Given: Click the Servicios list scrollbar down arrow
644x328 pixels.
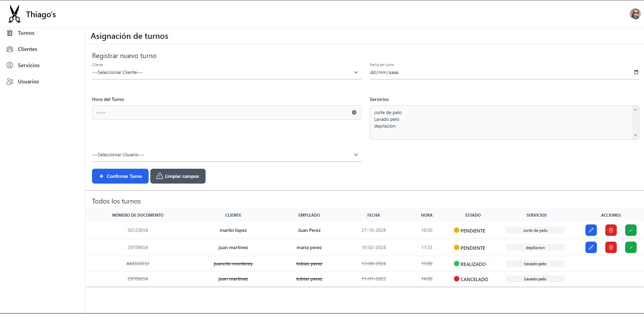Looking at the screenshot, I should (635, 136).
